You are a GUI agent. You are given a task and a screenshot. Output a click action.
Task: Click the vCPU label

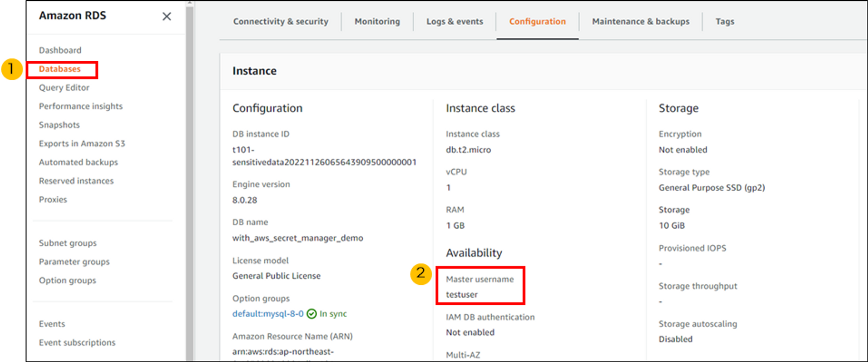[456, 172]
